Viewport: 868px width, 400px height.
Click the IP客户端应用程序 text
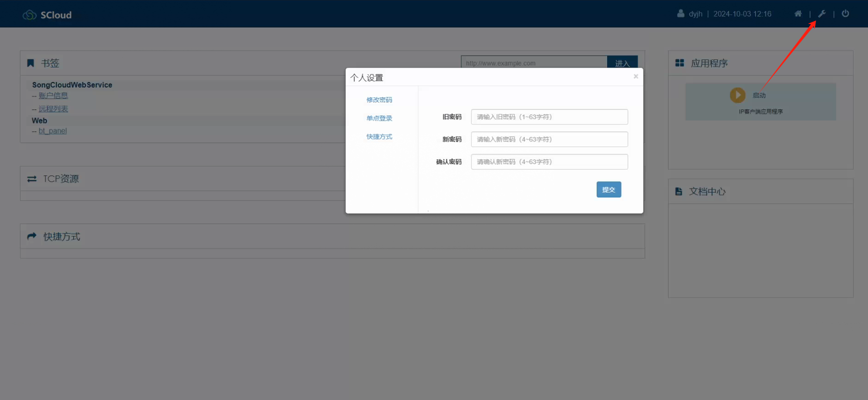point(761,111)
